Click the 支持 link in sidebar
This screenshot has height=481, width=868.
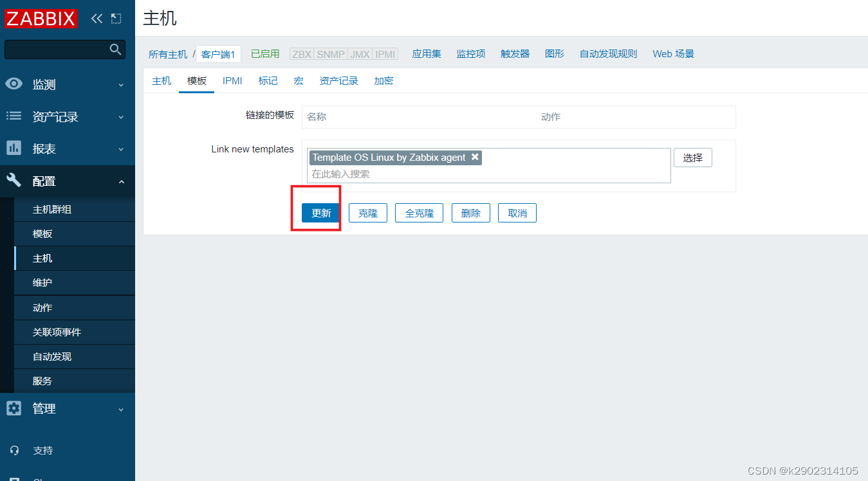pos(43,451)
